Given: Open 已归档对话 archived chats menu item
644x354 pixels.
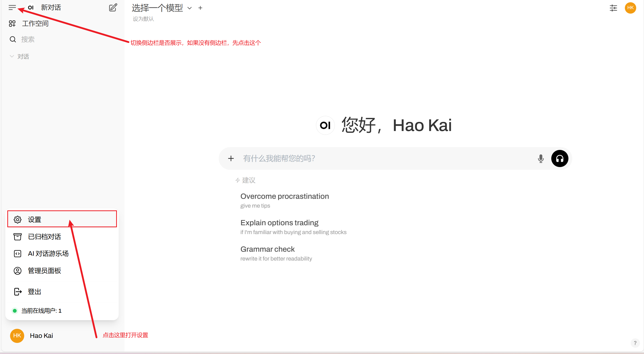Looking at the screenshot, I should click(x=44, y=237).
